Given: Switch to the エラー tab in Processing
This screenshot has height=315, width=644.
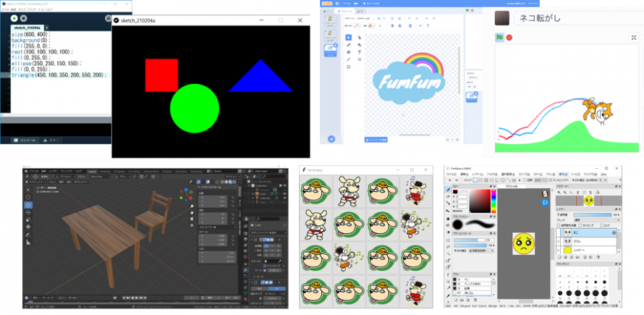Looking at the screenshot, I should click(x=52, y=140).
